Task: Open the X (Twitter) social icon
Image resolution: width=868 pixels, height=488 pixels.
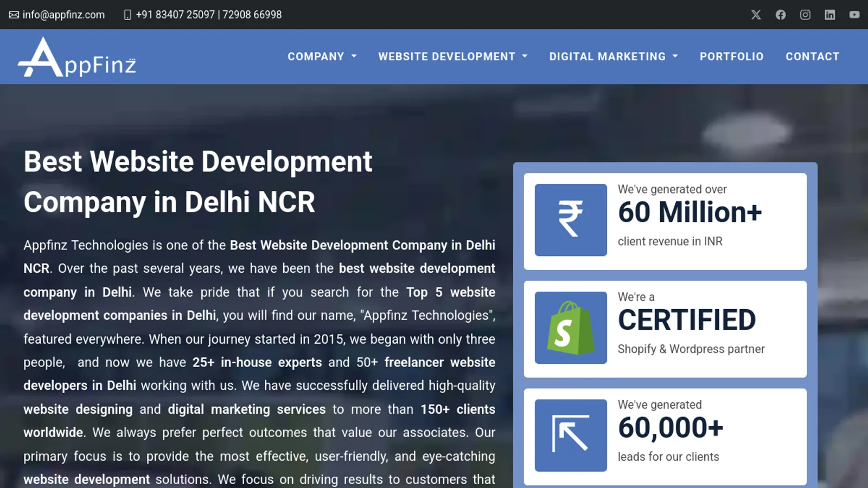Action: pos(756,15)
